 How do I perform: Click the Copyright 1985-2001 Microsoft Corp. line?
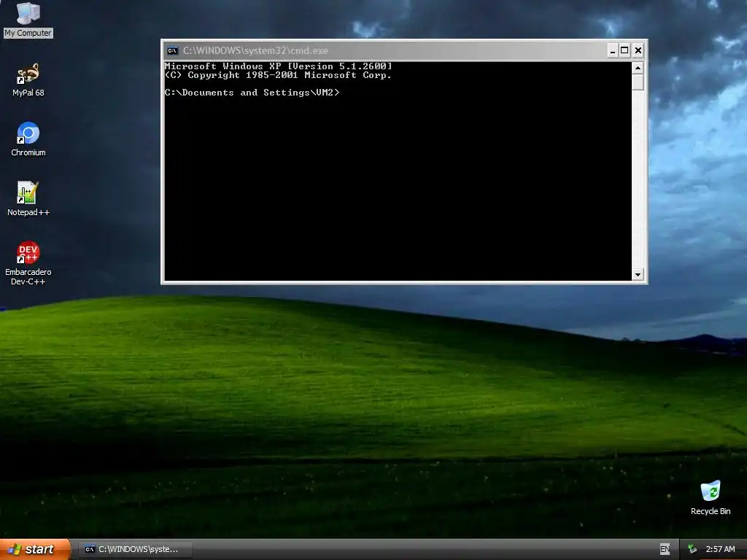point(278,75)
